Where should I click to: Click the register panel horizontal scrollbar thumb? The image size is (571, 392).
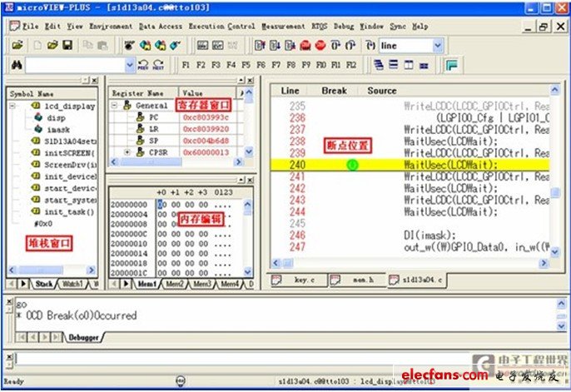[x=151, y=161]
